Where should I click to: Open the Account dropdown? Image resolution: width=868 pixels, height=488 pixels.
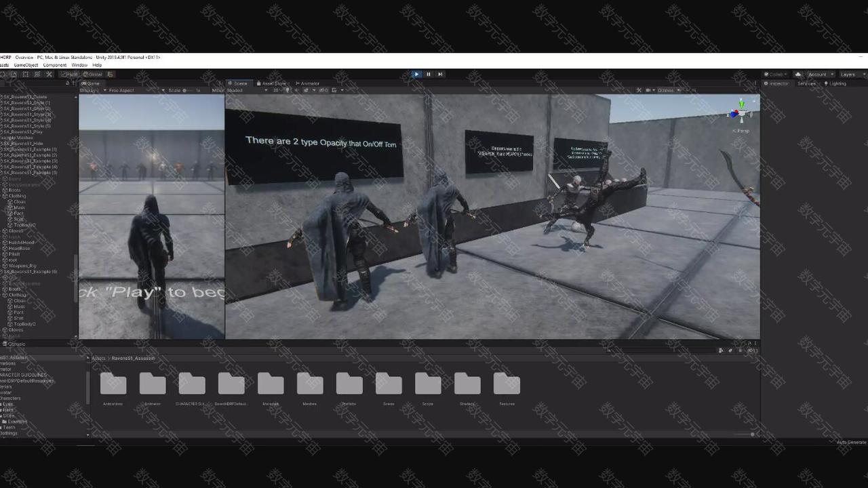(820, 75)
